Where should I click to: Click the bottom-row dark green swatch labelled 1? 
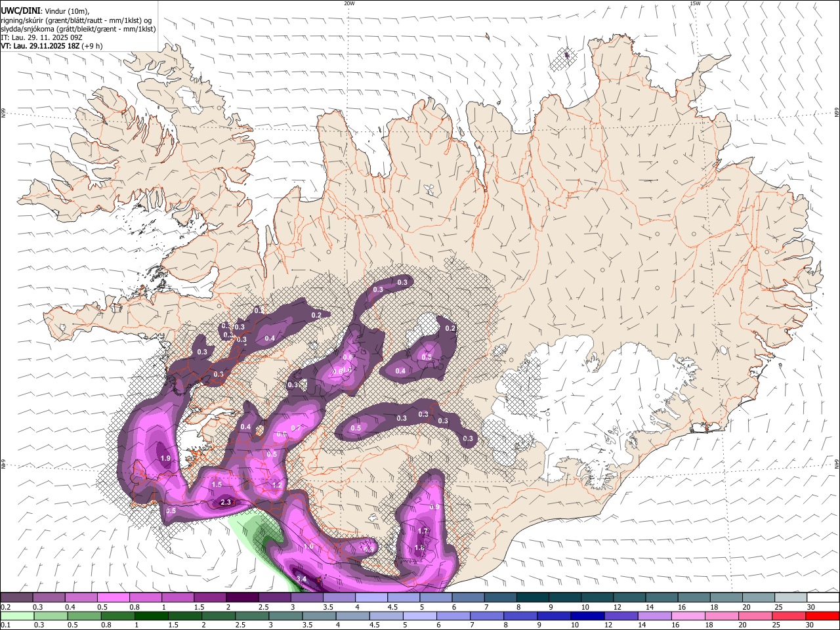tap(152, 616)
